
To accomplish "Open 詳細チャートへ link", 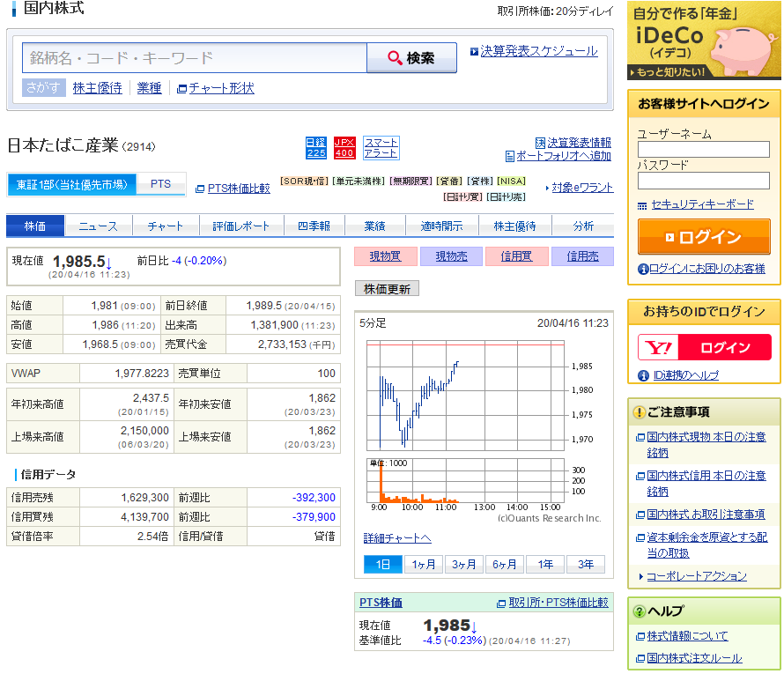I will coord(397,538).
